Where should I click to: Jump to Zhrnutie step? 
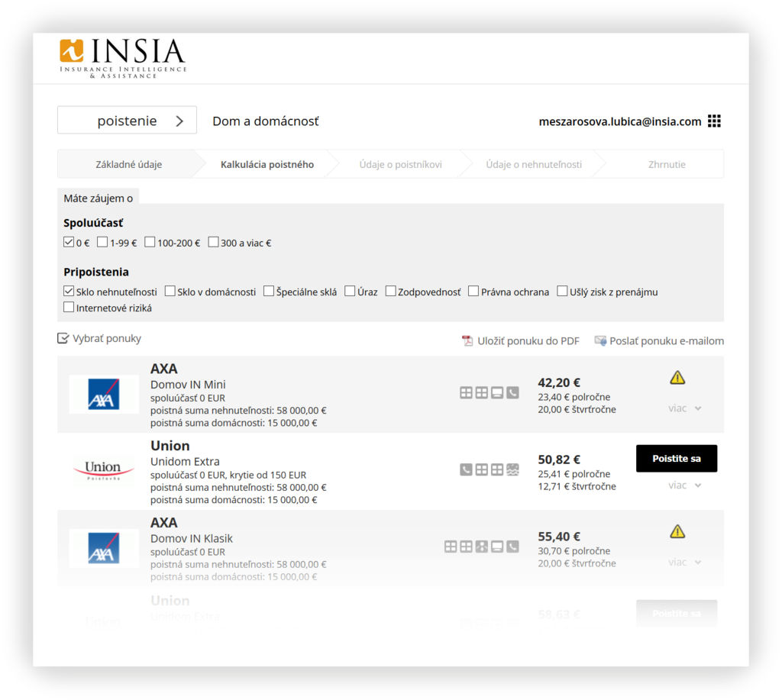pos(666,165)
